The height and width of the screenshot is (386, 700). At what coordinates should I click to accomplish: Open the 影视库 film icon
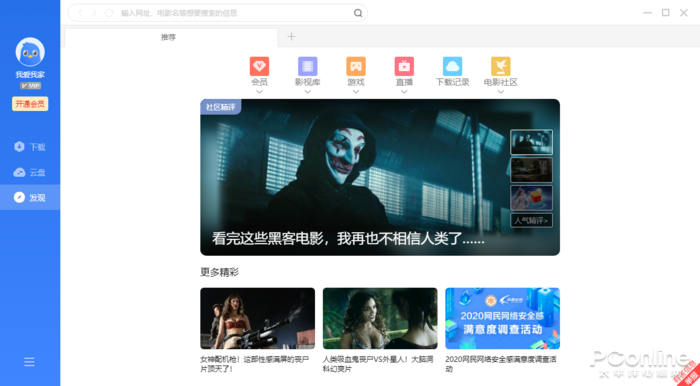click(x=308, y=66)
